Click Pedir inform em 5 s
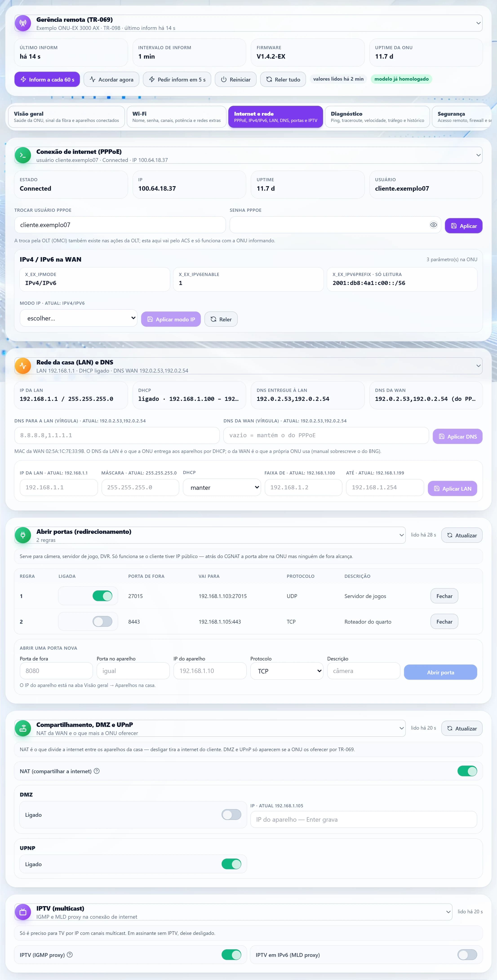 point(177,79)
